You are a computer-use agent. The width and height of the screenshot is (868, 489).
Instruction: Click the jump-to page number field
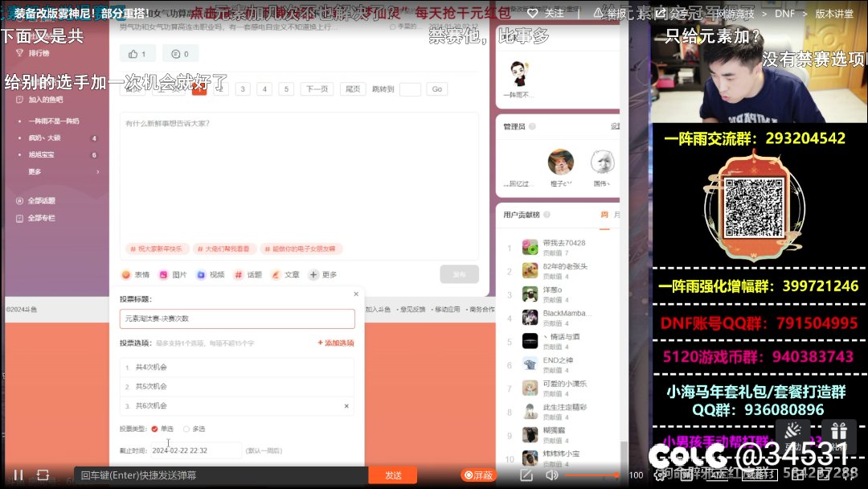(410, 88)
